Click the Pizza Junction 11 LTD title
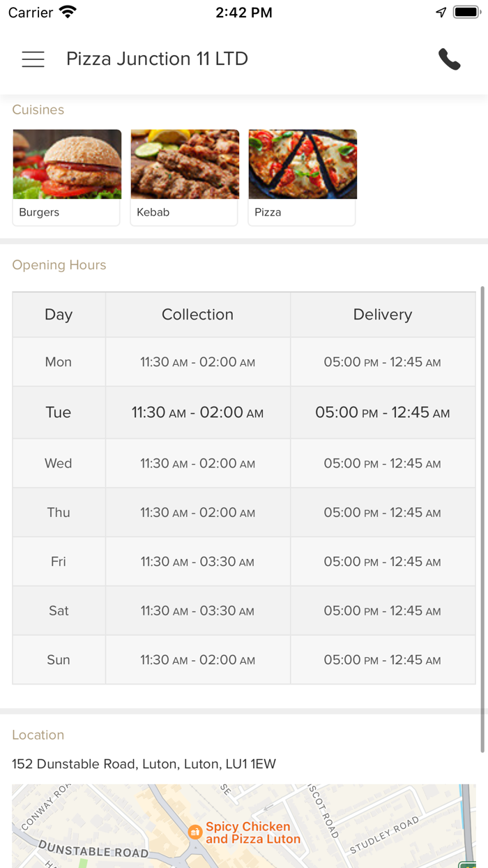The height and width of the screenshot is (868, 488). [157, 59]
